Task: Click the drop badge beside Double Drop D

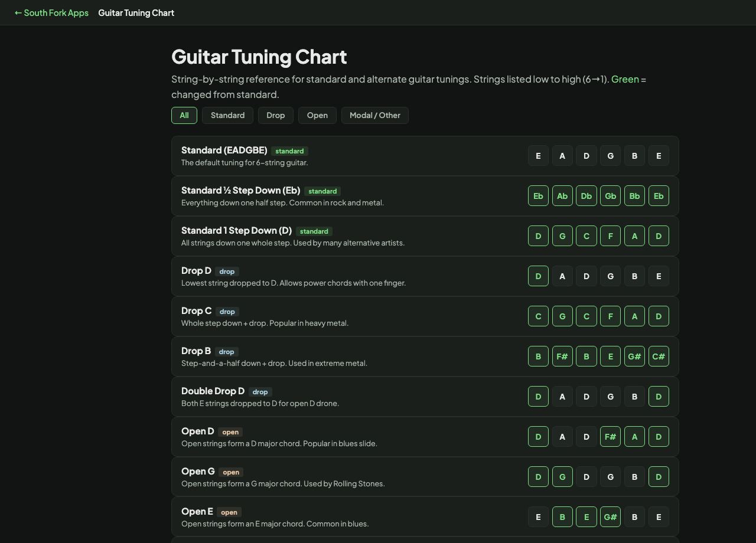Action: click(260, 392)
